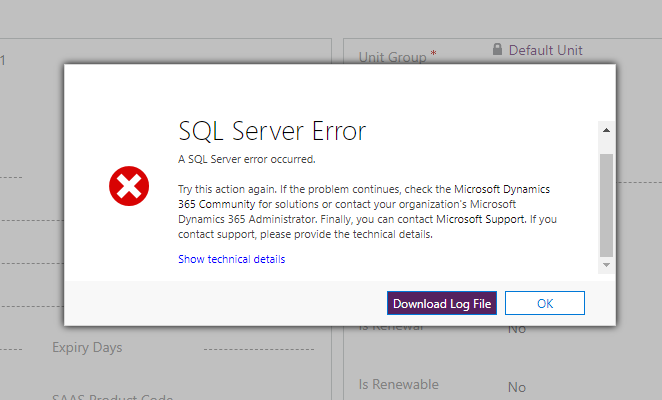Screen dimensions: 662x400
Task: Click the scroll down arrow in dialog
Action: (606, 265)
